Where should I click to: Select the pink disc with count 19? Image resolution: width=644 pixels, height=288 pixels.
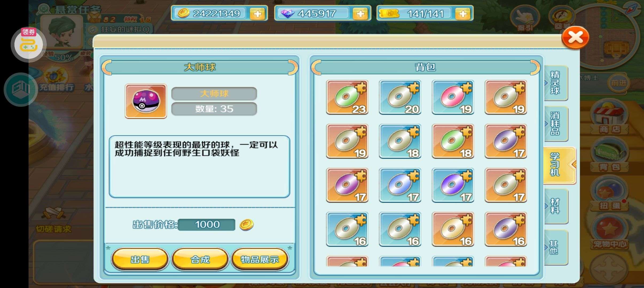point(453,97)
